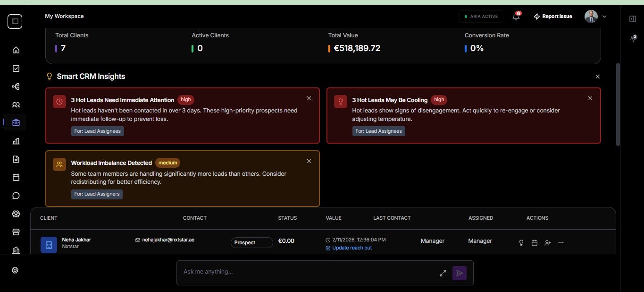
Task: Open the Home section in the sidebar
Action: pos(16,50)
